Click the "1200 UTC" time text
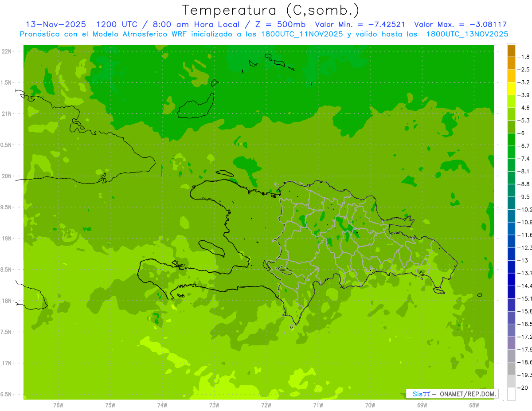Viewport: 532px width, 411px height. click(x=117, y=24)
